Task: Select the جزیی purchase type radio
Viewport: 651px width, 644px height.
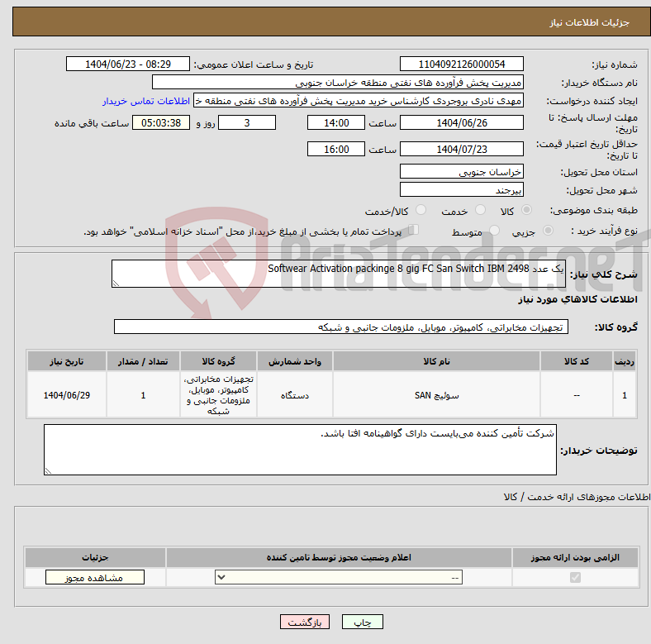Action: 548,231
